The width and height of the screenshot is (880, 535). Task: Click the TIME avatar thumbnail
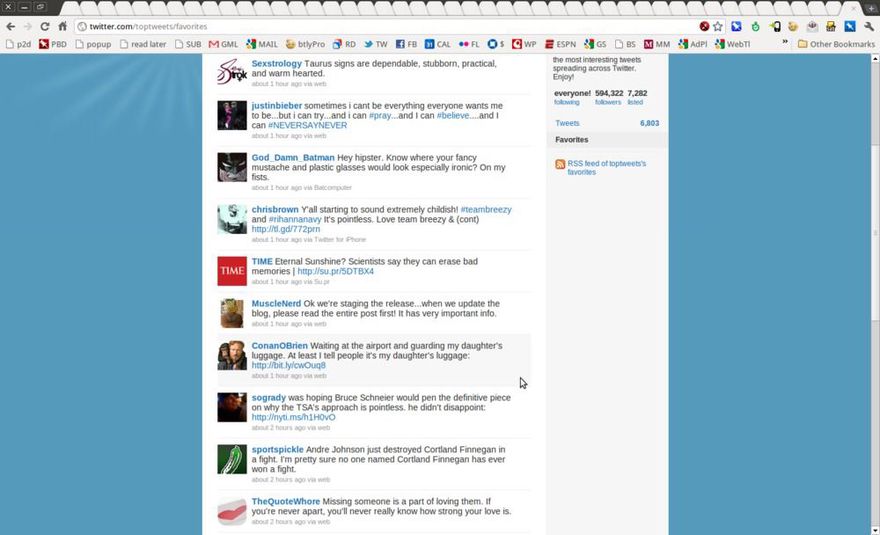[232, 271]
